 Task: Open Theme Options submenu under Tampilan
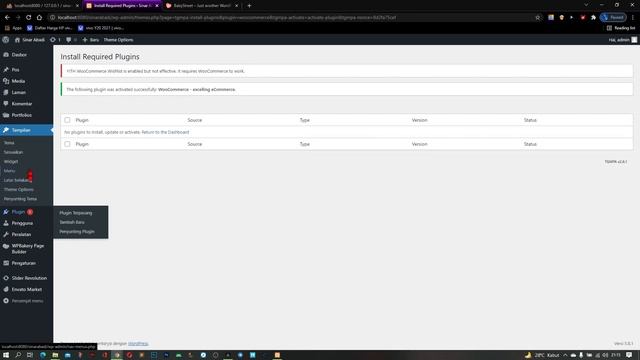[19, 189]
